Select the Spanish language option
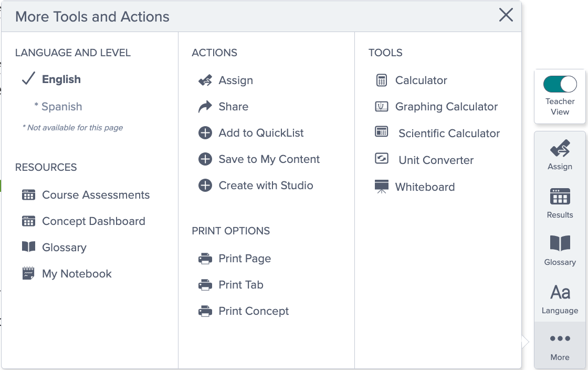Viewport: 588px width, 370px height. pos(61,107)
